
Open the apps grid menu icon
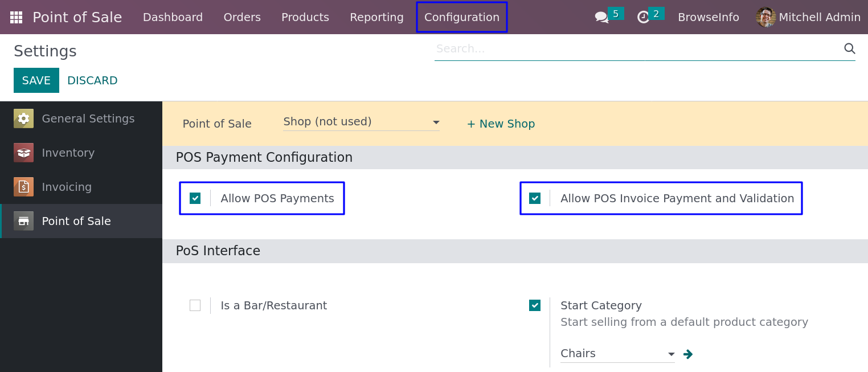[16, 17]
